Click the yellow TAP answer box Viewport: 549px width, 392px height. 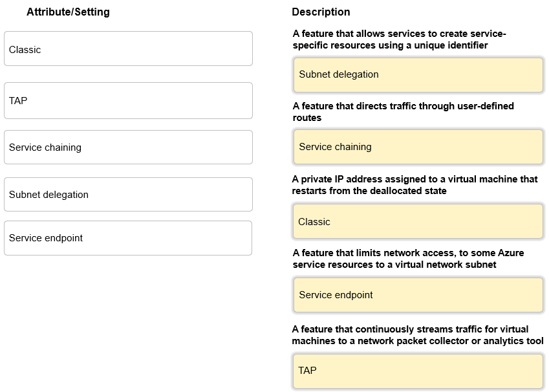coord(418,371)
